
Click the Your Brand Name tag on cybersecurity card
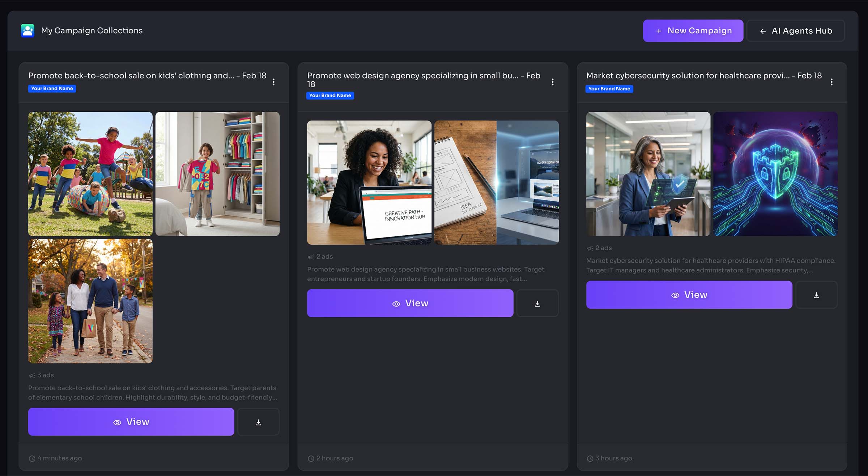(x=609, y=89)
